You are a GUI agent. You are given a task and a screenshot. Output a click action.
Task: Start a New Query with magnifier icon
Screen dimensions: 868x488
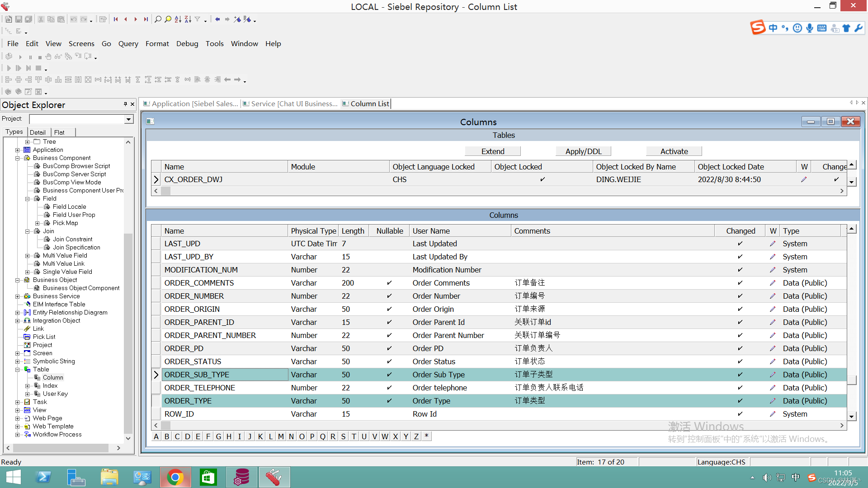(158, 19)
